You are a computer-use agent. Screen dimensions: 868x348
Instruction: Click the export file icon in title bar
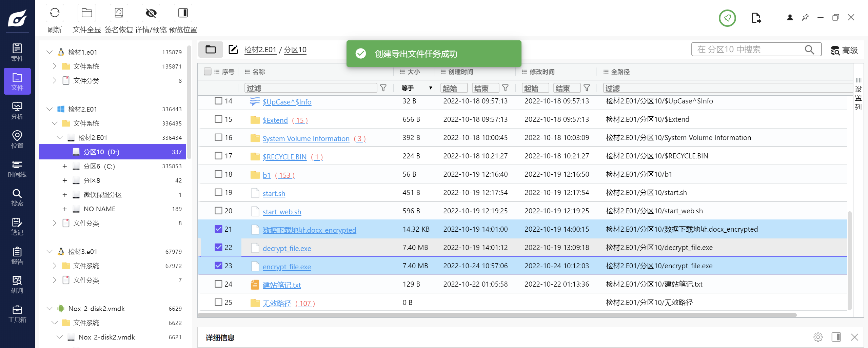[x=756, y=18]
